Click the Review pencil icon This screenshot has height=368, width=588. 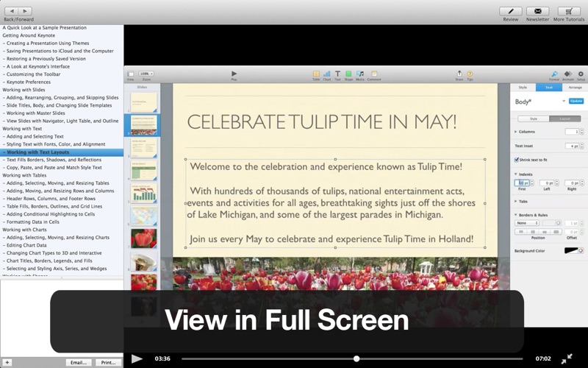(511, 11)
